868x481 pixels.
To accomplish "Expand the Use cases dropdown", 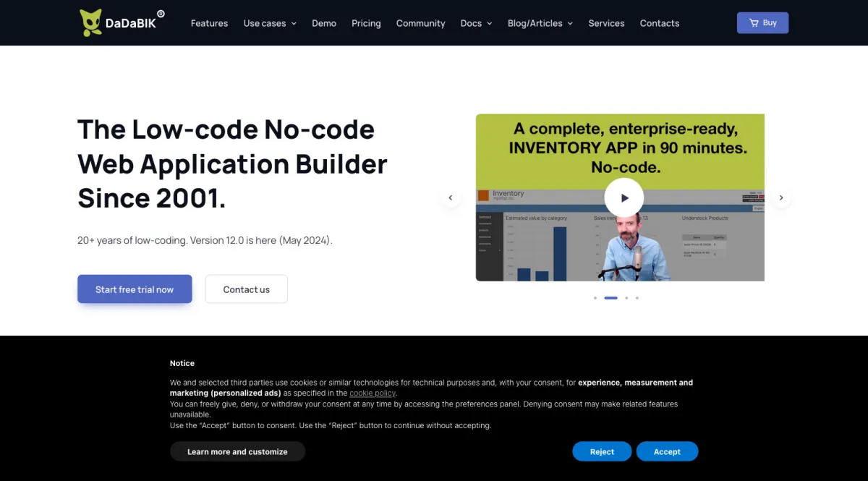I will [x=270, y=23].
